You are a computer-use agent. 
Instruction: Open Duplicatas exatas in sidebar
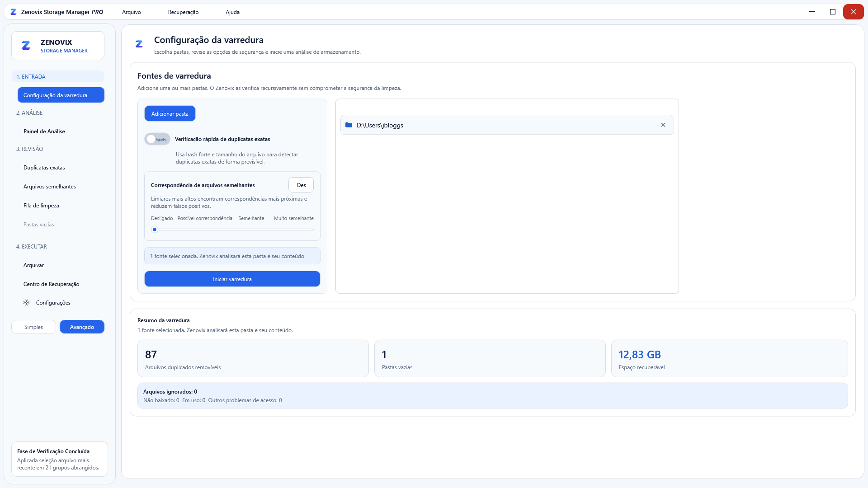point(44,168)
